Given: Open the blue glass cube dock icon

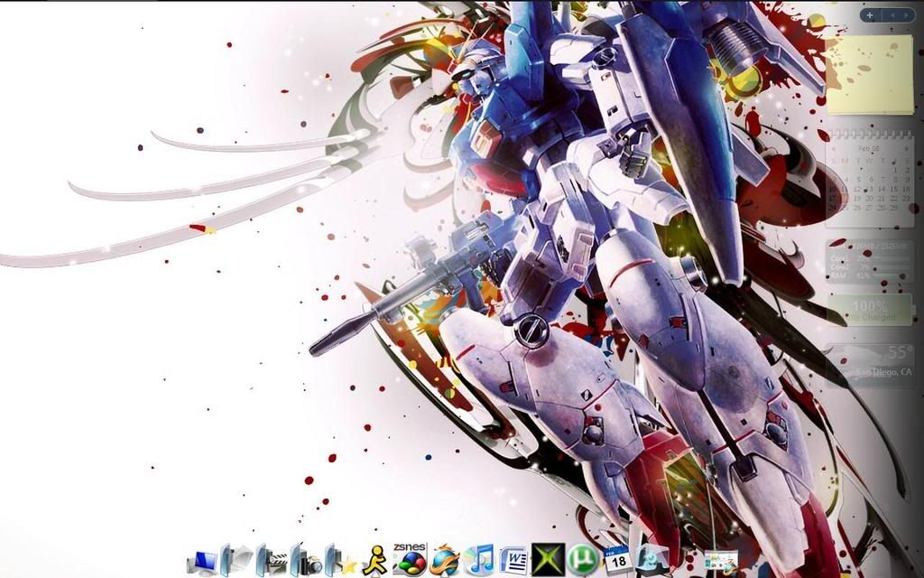Looking at the screenshot, I should (652, 559).
